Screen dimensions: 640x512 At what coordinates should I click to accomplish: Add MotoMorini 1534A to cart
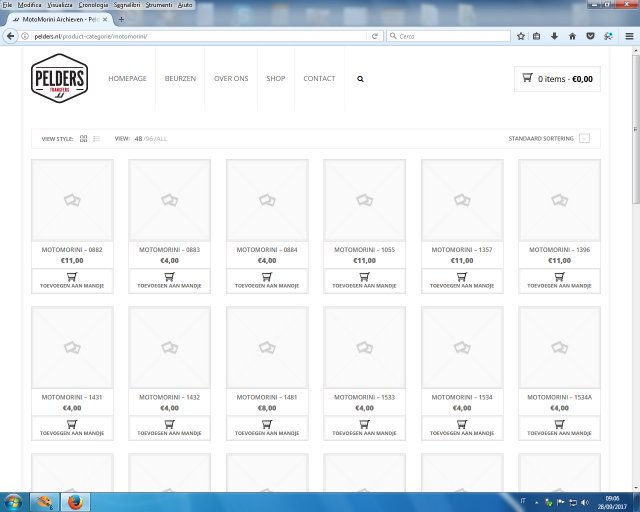(x=560, y=428)
